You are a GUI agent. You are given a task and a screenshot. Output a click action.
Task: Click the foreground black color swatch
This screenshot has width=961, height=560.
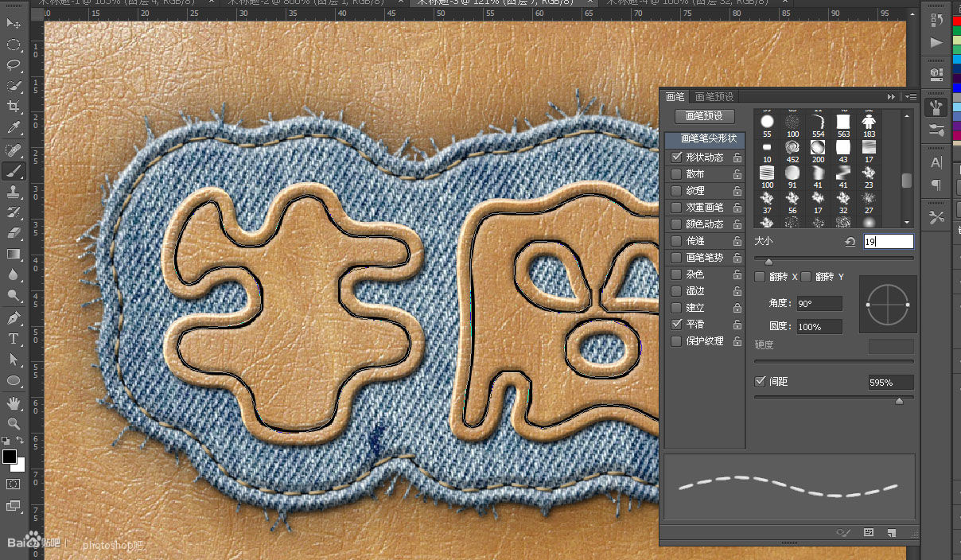[x=10, y=457]
